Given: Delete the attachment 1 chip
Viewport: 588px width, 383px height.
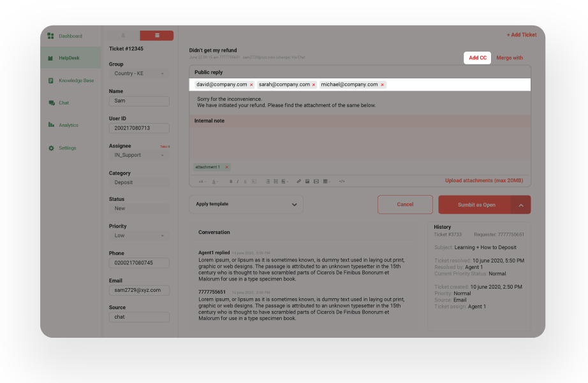Looking at the screenshot, I should [226, 167].
